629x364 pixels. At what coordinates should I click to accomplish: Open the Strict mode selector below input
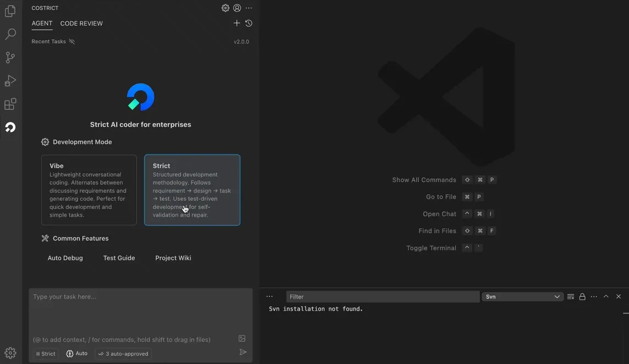click(46, 354)
